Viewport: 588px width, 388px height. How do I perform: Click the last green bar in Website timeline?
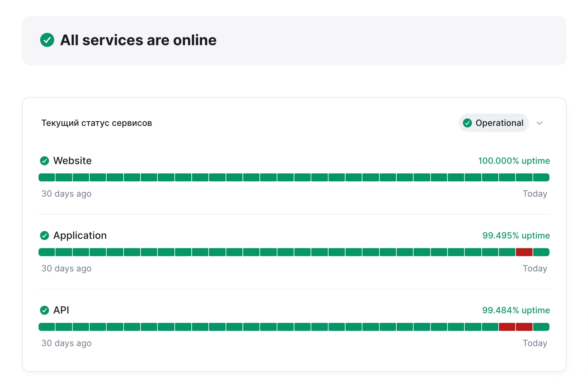pos(541,177)
